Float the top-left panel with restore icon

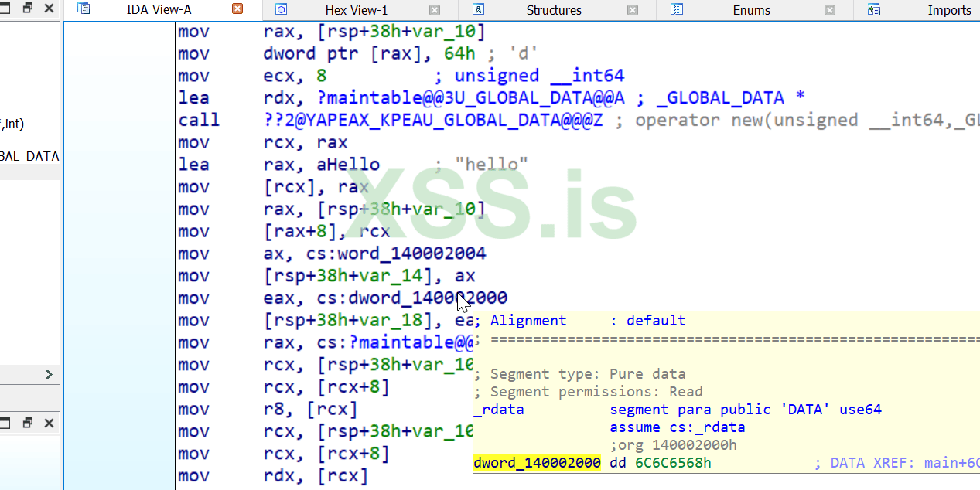28,9
